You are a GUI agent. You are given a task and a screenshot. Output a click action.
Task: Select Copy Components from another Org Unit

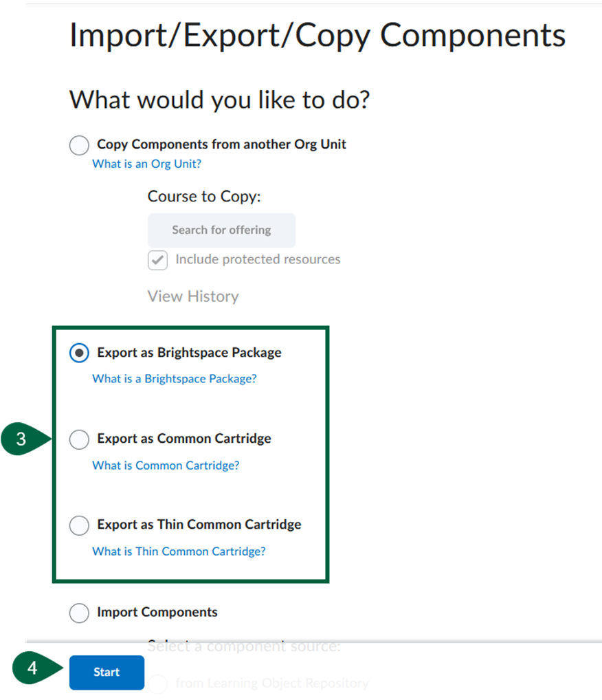pos(79,145)
